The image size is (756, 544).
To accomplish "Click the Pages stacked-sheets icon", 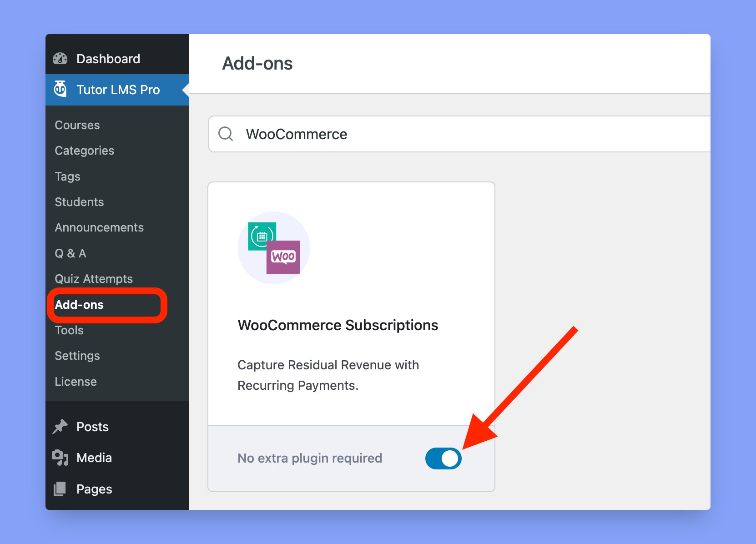I will click(x=60, y=489).
